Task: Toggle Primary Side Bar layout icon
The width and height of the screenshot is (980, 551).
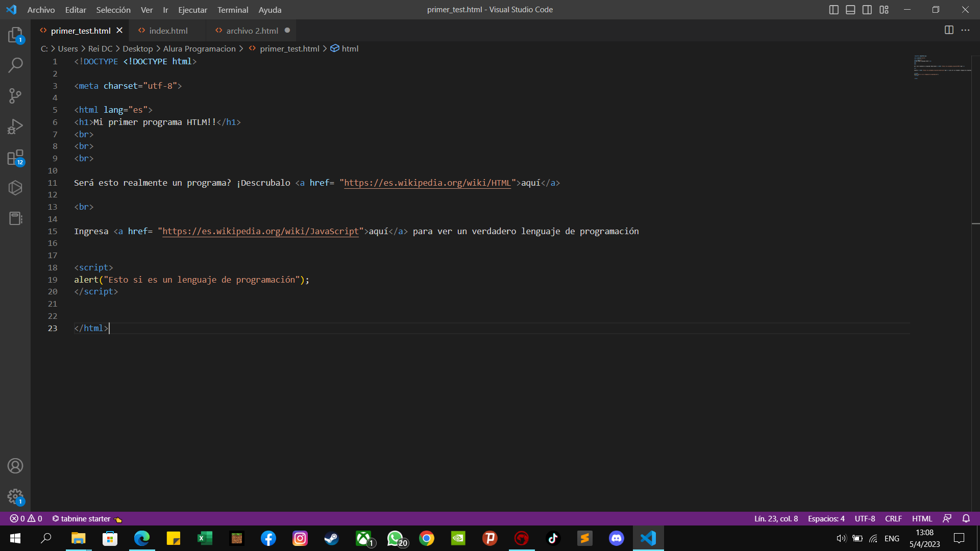Action: [x=834, y=10]
